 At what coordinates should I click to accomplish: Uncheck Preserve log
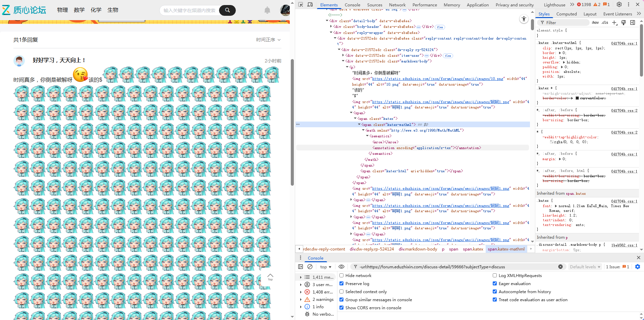(341, 283)
